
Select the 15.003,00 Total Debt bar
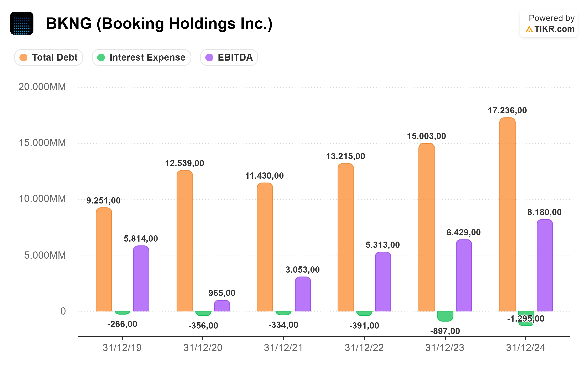[426, 227]
